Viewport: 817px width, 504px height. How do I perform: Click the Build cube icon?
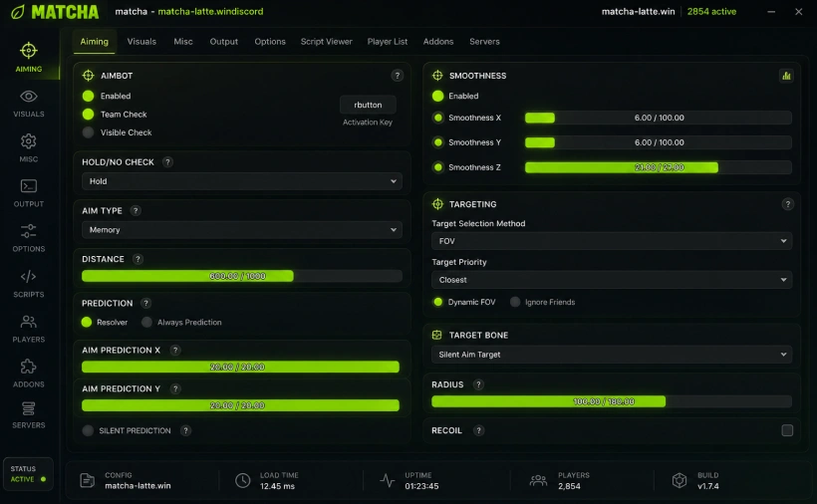point(680,480)
